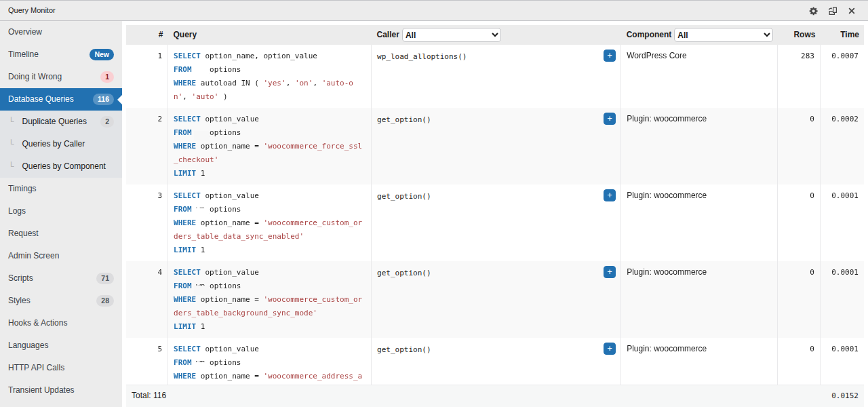Click get_option() caller in query 2
Image resolution: width=868 pixels, height=407 pixels.
[x=403, y=119]
